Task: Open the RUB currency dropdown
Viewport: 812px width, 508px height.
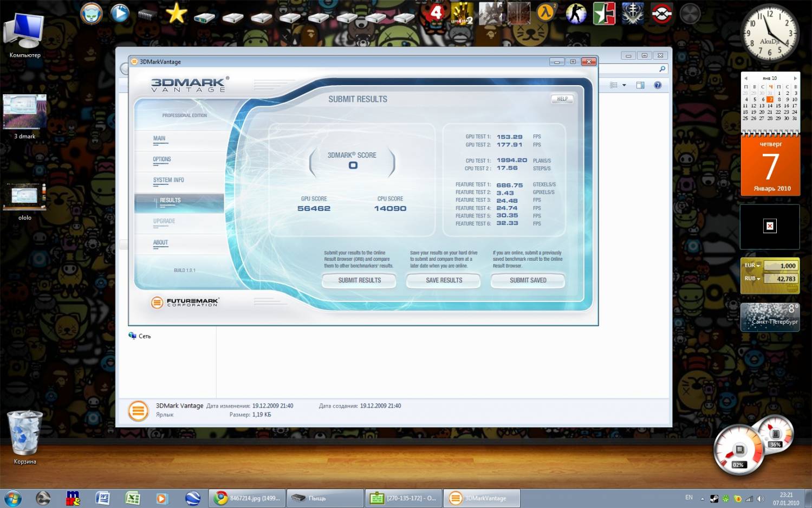Action: (x=752, y=279)
